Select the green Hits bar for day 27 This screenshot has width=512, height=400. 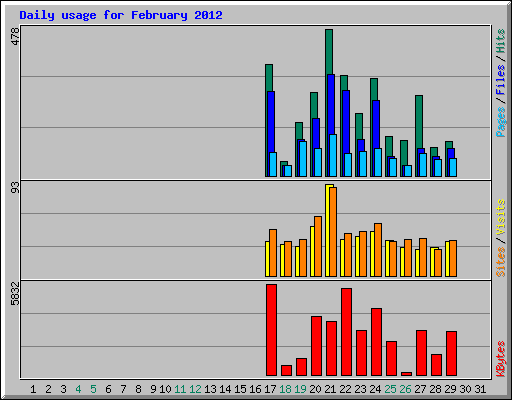419,122
